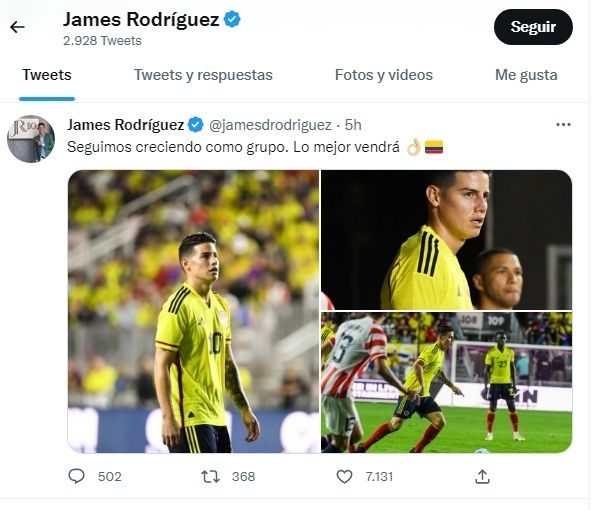Open the tweet's three-dot more menu
The image size is (596, 510).
563,125
